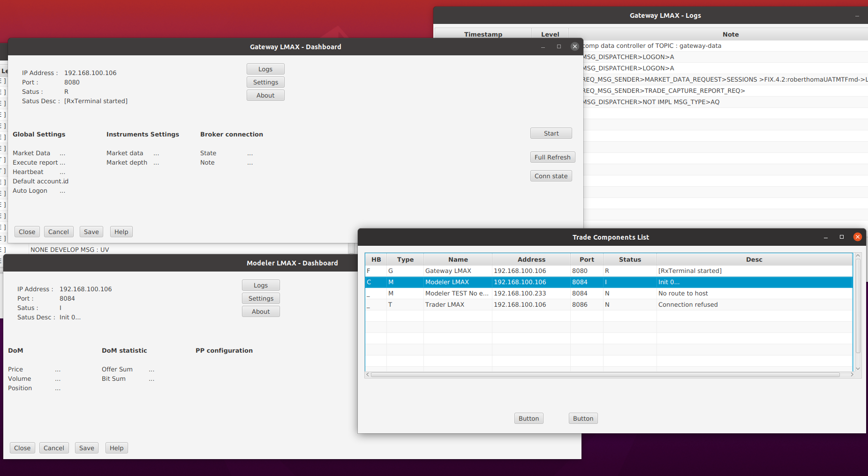
Task: Trigger a Full Refresh of the gateway
Action: (x=552, y=157)
